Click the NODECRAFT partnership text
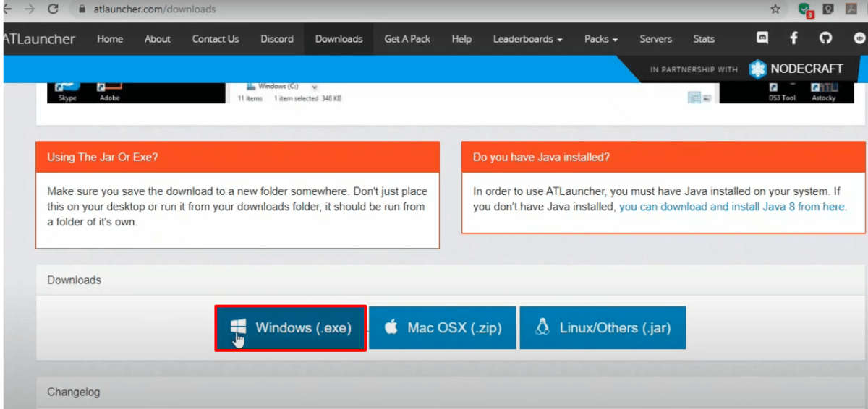Viewport: 868px width, 409px height. tap(807, 69)
